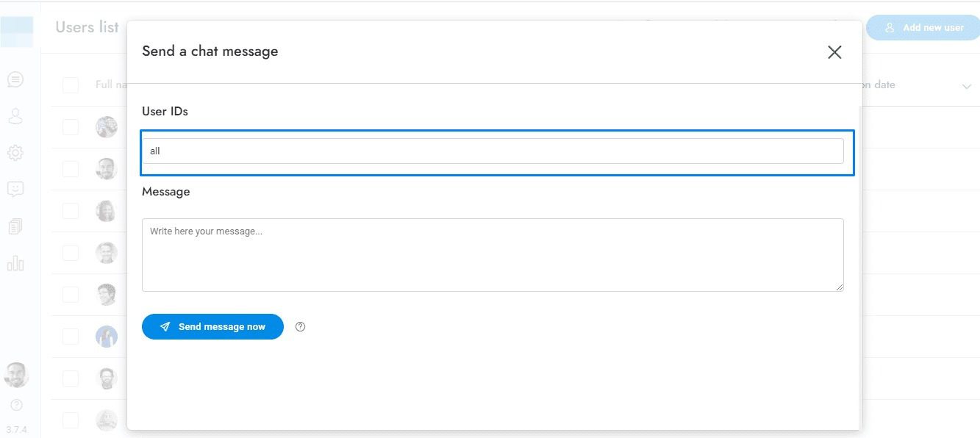Click the help icon above version 3.7.4
Screen dimensions: 980x438
click(16, 405)
